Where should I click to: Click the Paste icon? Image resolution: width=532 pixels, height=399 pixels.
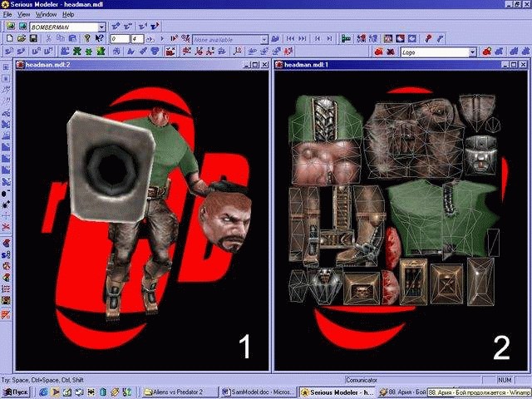coord(72,39)
